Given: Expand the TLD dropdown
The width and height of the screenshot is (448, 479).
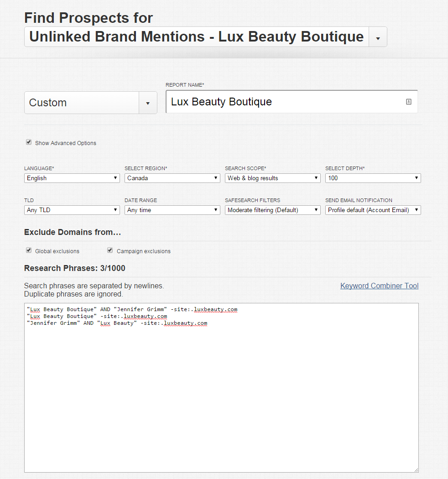Looking at the screenshot, I should pyautogui.click(x=72, y=210).
